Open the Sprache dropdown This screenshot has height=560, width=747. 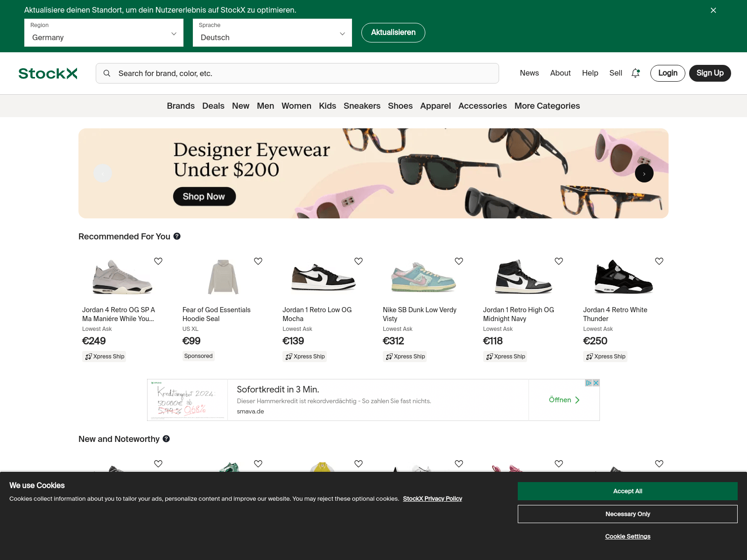(x=272, y=33)
